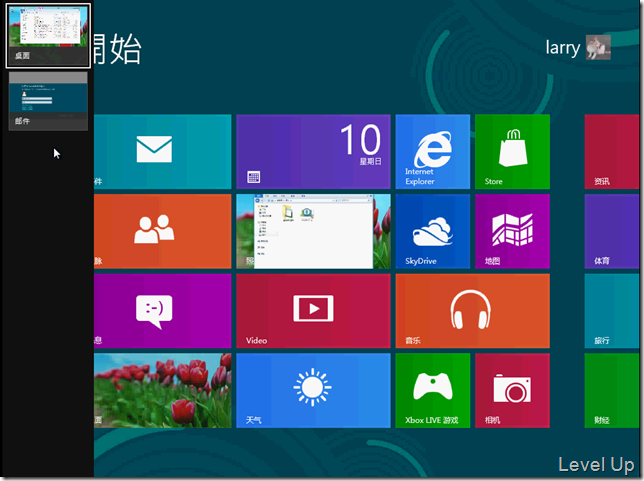
Task: Click the larry user name
Action: click(563, 48)
